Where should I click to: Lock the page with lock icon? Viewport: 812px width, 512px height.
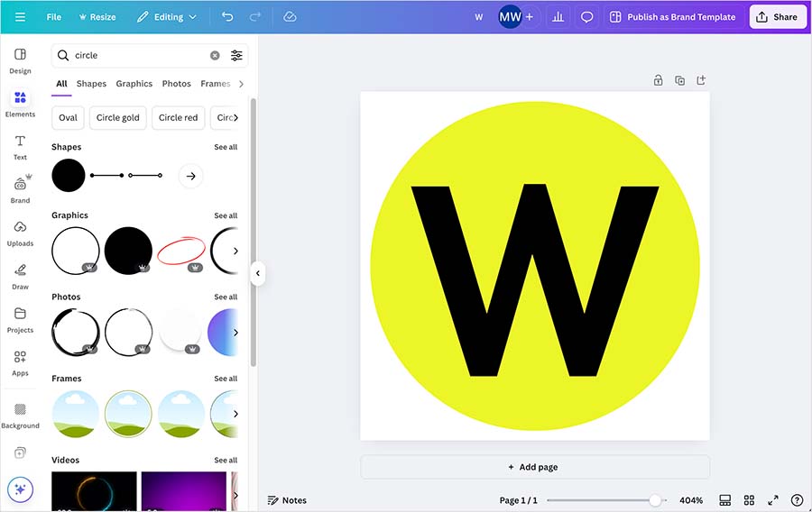coord(659,80)
